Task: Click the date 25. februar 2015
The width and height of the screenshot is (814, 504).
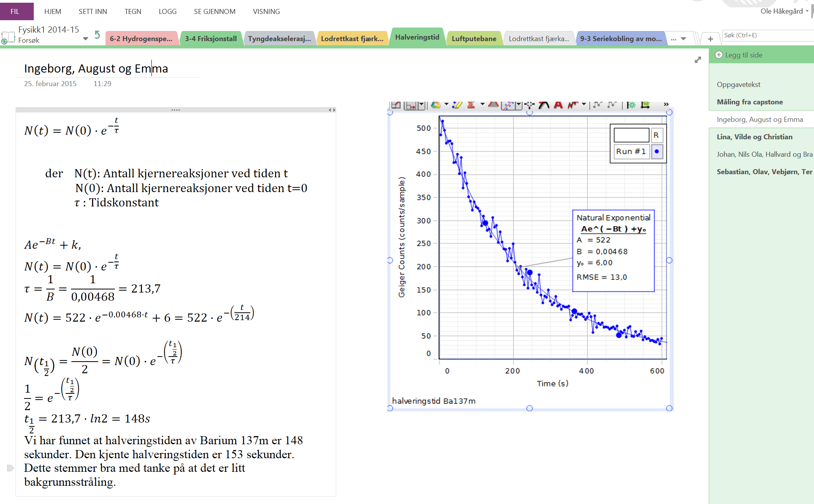Action: 50,83
